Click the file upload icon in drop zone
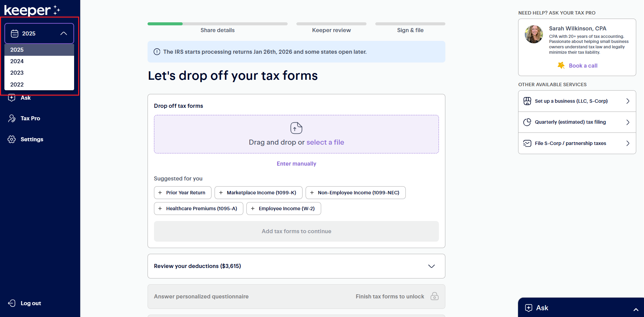 (x=296, y=128)
